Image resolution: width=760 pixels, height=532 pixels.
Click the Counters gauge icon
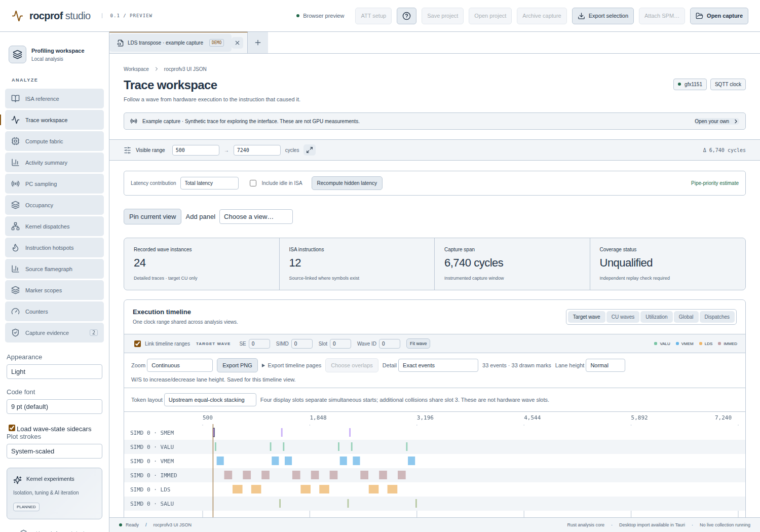(16, 312)
